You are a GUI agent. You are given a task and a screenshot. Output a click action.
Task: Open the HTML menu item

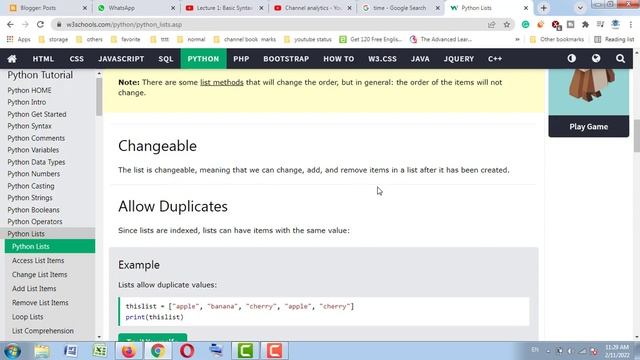[x=43, y=59]
